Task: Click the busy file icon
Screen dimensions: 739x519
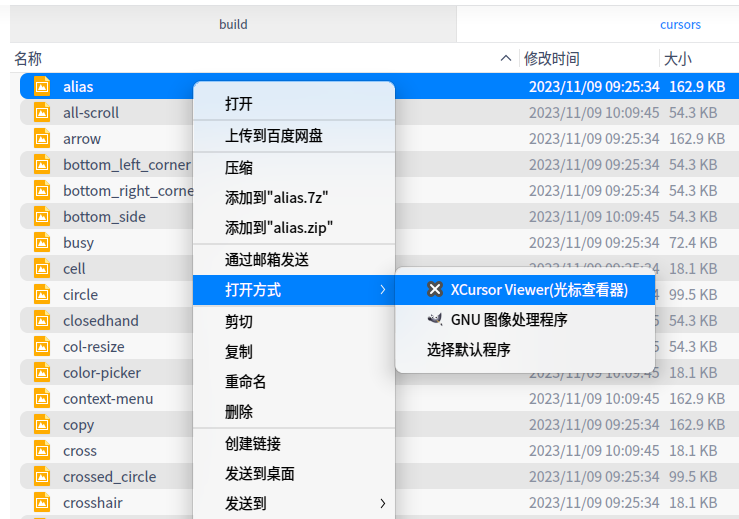Action: click(42, 243)
